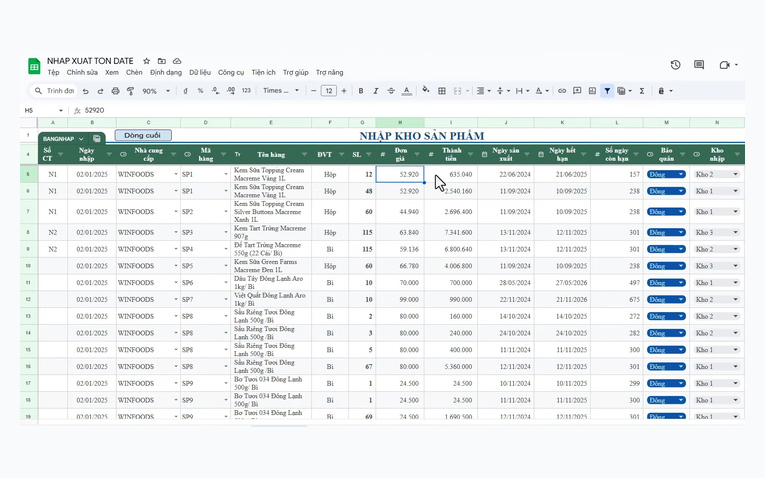
Task: Open more number formats (123)
Action: coord(246,91)
